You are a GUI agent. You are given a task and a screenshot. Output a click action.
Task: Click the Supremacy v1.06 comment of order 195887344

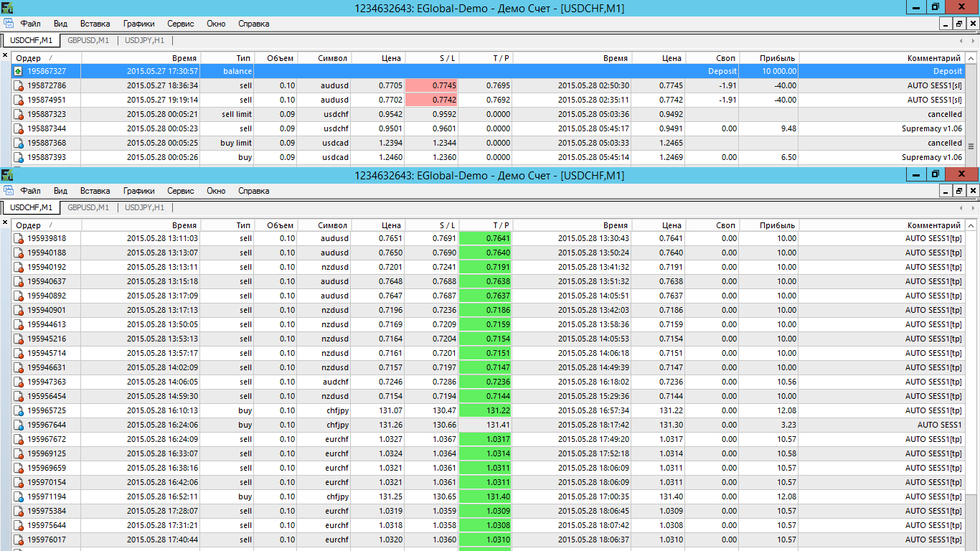click(932, 128)
